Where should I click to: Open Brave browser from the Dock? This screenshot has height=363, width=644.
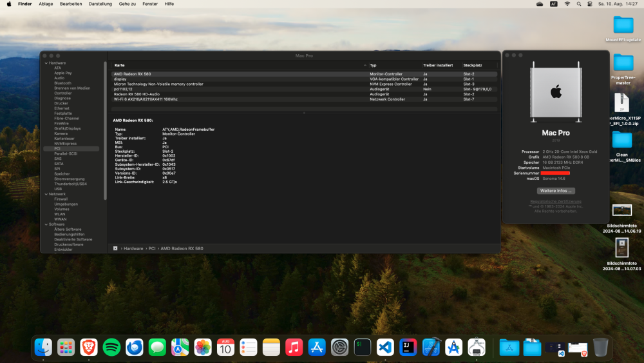(89, 348)
